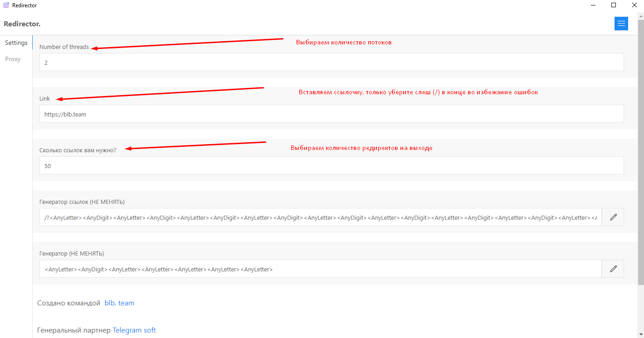Open the blue hamburger menu
The height and width of the screenshot is (338, 644).
621,24
